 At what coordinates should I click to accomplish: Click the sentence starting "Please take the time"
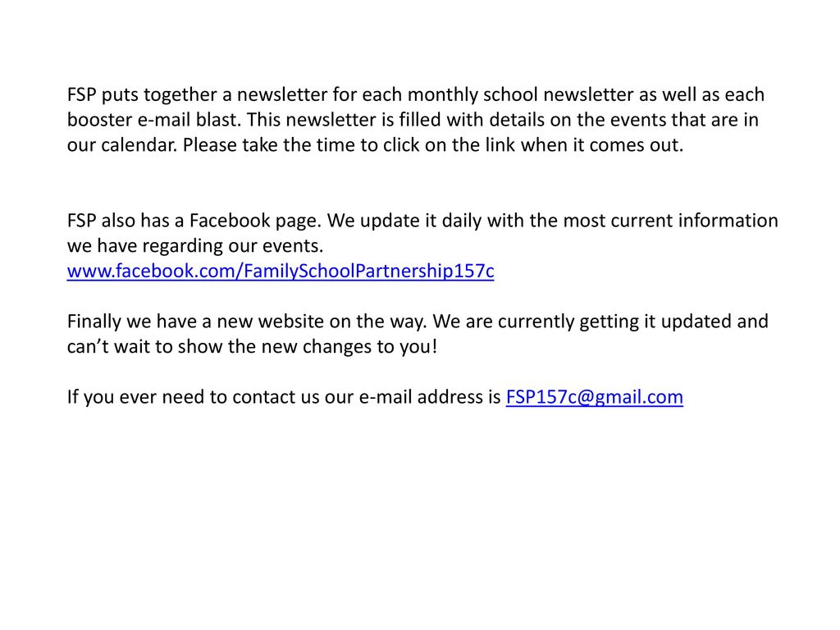click(433, 145)
